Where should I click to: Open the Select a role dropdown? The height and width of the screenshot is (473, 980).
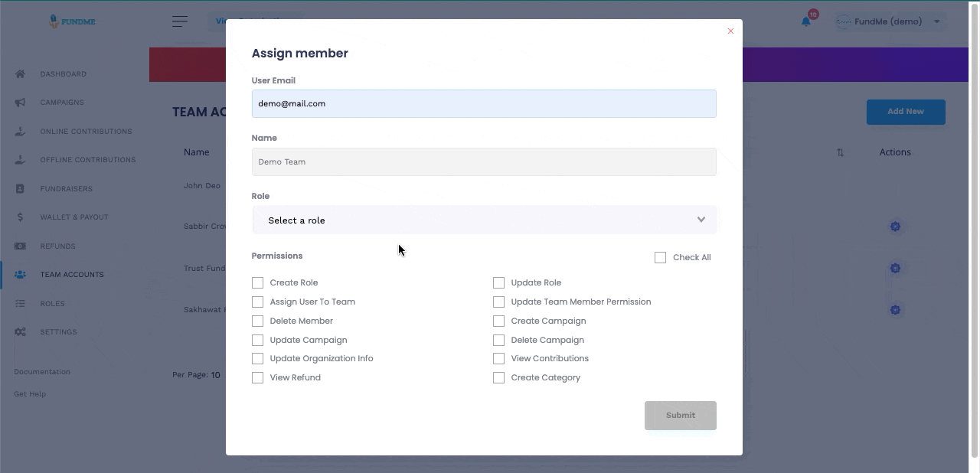(x=484, y=220)
